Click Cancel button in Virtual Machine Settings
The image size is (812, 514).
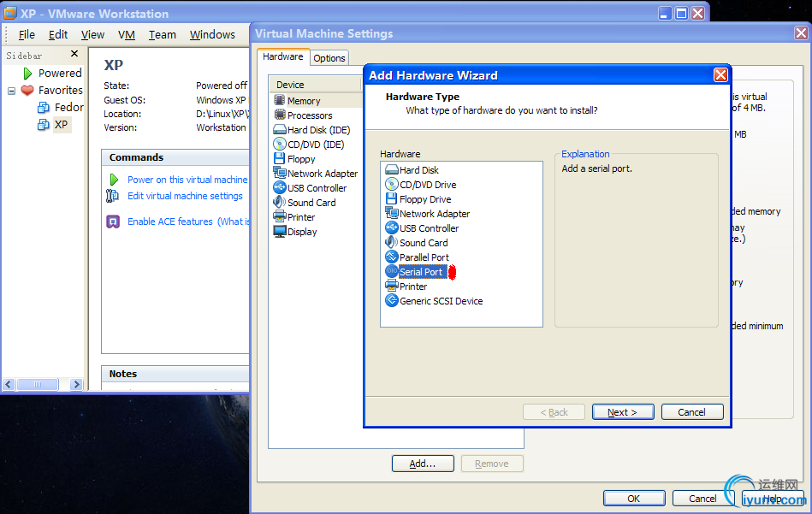point(702,499)
